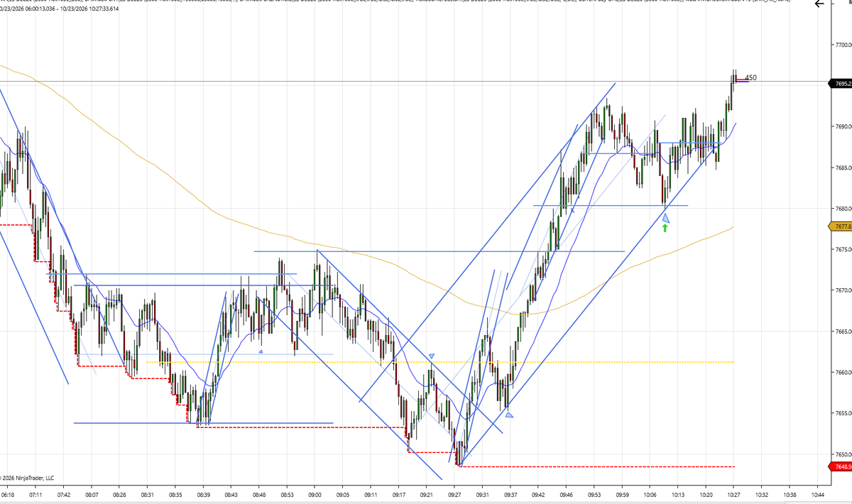852x504 pixels.
Task: Click the gold 7677.8 price marker
Action: click(840, 226)
